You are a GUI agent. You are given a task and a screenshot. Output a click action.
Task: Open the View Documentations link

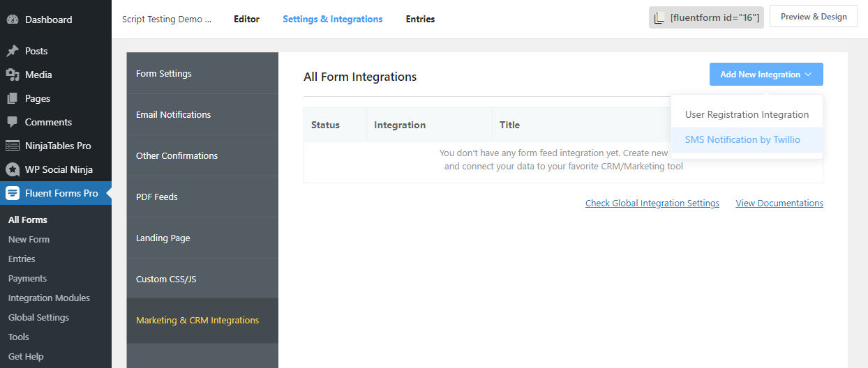tap(779, 204)
